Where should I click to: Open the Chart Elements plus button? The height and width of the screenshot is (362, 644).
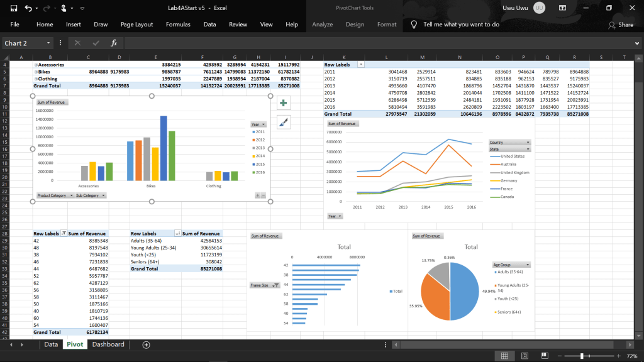[283, 103]
